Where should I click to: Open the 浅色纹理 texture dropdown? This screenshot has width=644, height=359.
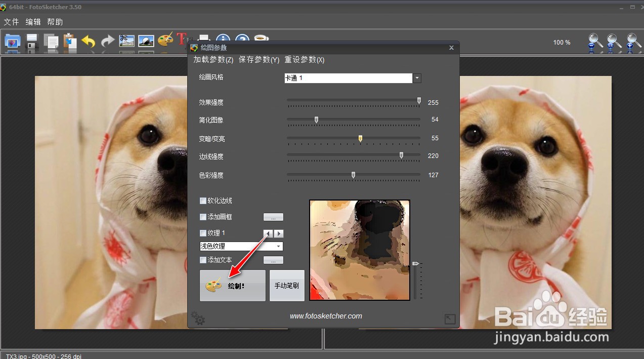point(278,246)
